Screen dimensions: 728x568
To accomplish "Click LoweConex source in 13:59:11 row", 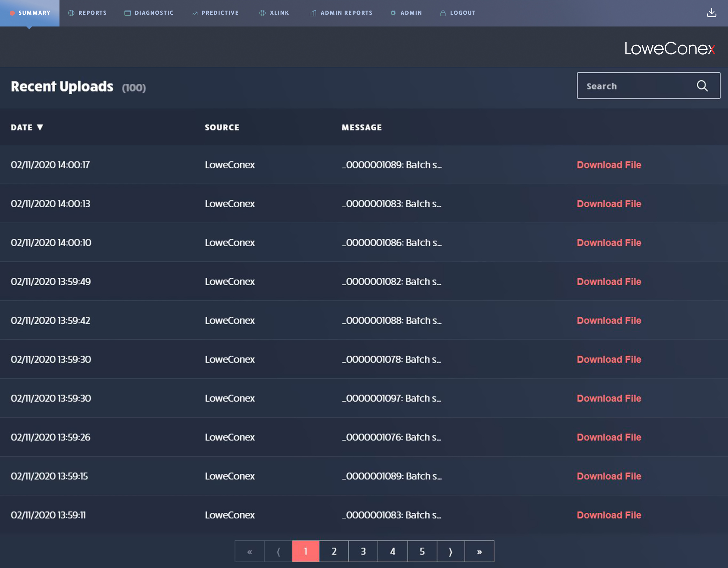I will coord(230,515).
